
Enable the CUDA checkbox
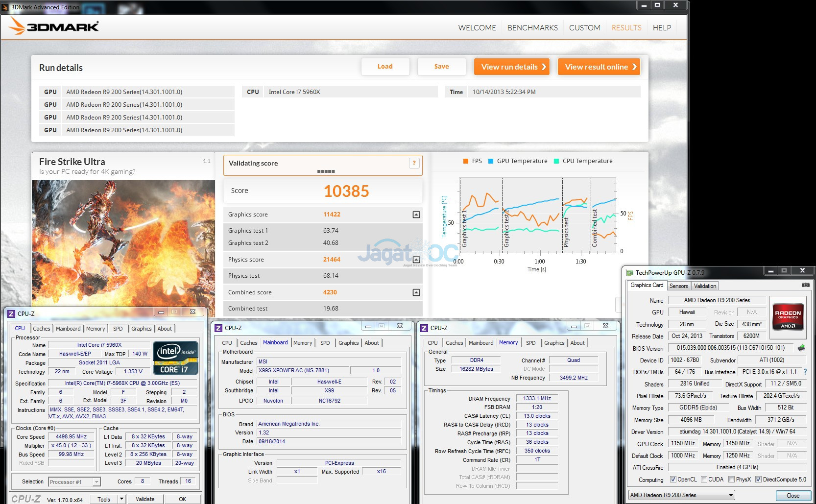pyautogui.click(x=704, y=480)
